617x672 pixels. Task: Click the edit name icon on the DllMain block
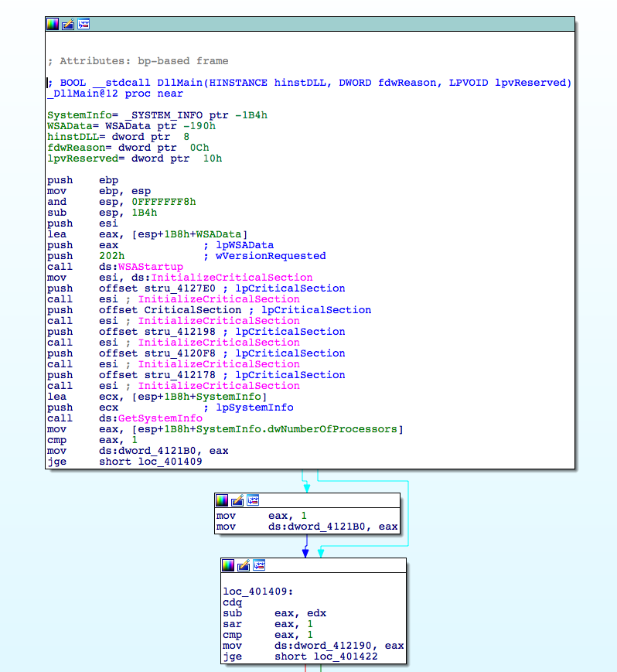[68, 24]
